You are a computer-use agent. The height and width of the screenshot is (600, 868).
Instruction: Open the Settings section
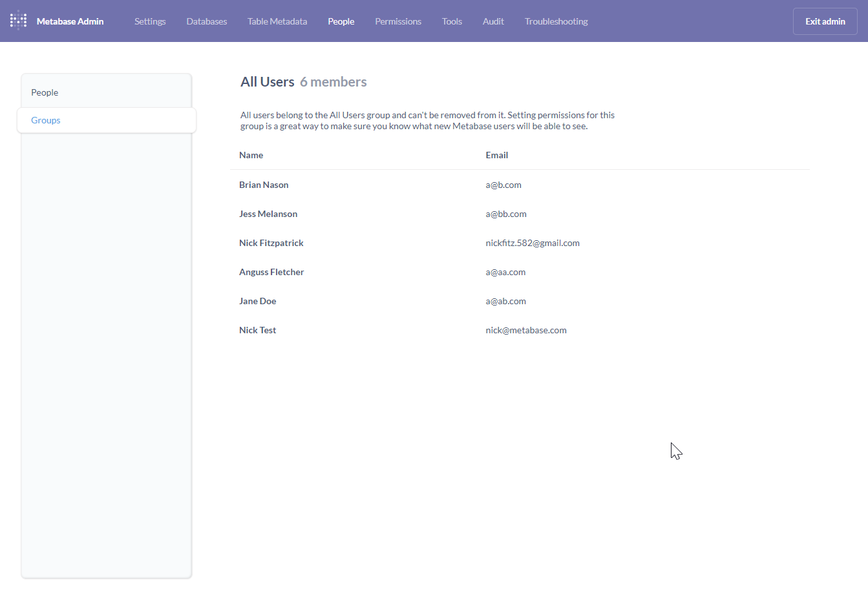click(149, 21)
